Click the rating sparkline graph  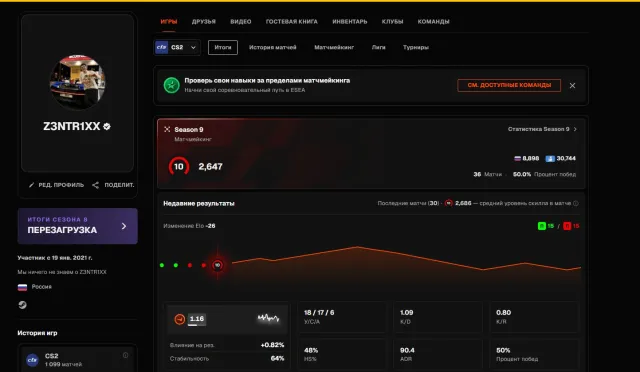[x=268, y=318]
